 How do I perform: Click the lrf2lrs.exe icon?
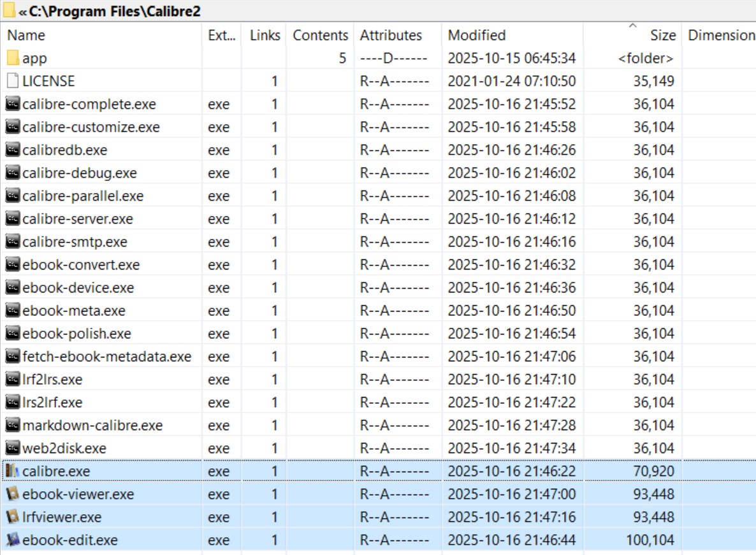(x=13, y=379)
